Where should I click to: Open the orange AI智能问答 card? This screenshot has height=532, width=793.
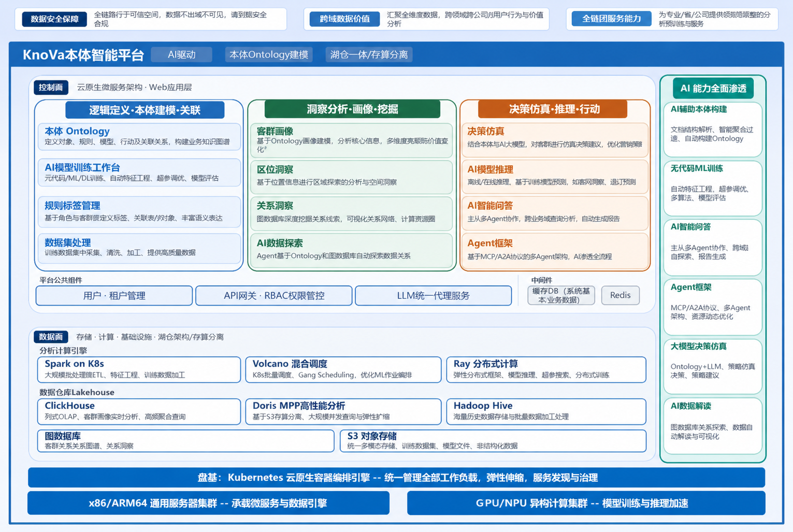(x=555, y=213)
